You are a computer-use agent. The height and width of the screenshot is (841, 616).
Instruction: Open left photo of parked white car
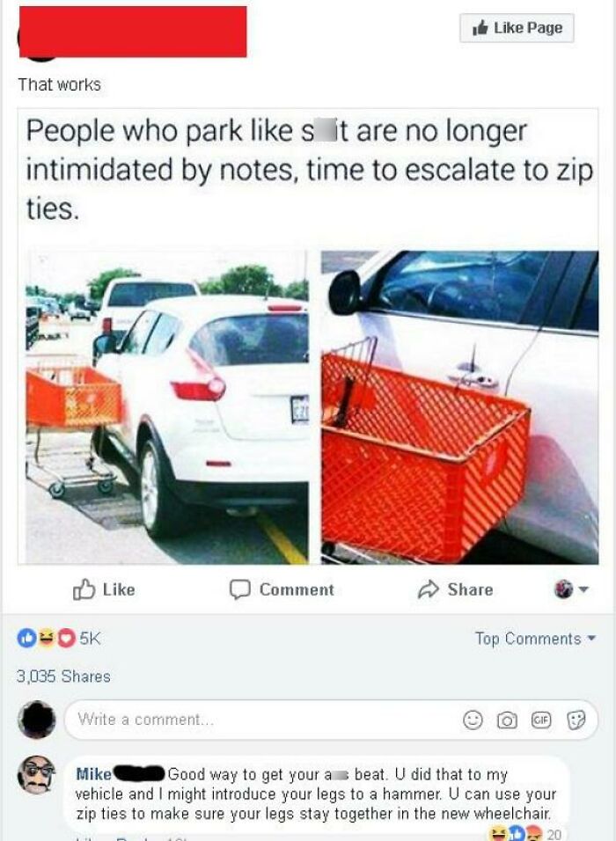point(166,406)
